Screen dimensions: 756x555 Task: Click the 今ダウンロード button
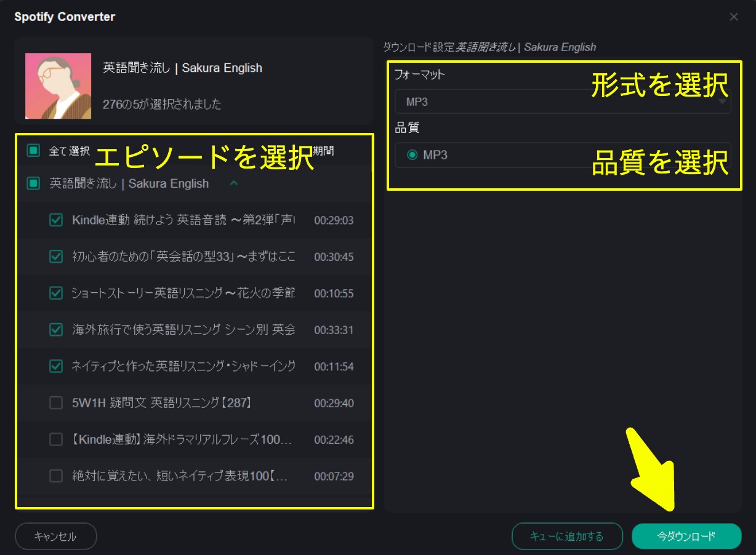coord(686,536)
